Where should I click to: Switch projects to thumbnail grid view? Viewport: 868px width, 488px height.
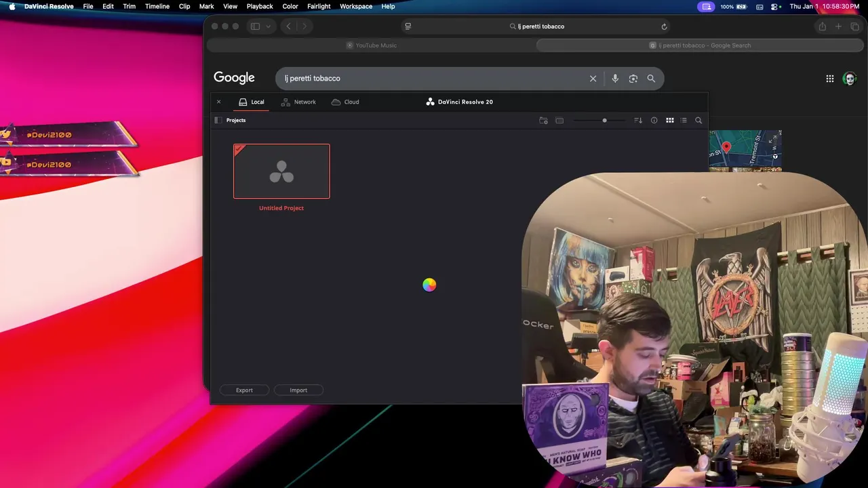(x=669, y=121)
